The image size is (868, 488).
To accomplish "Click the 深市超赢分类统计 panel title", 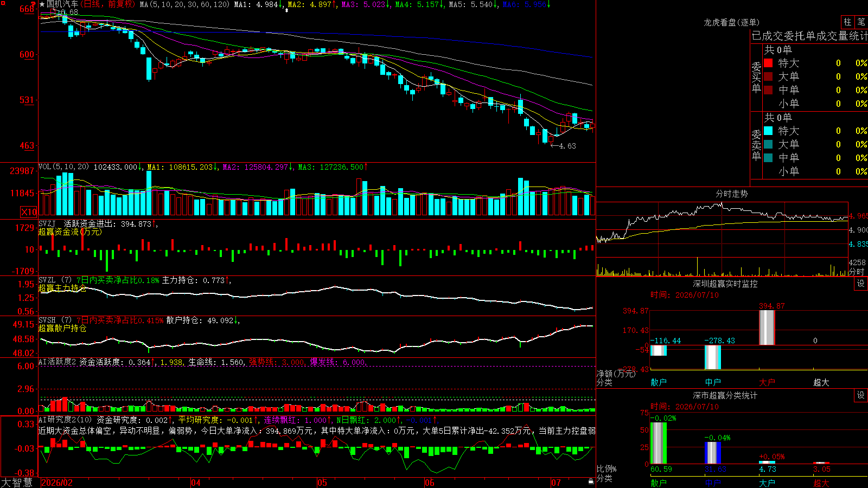I will tap(725, 395).
